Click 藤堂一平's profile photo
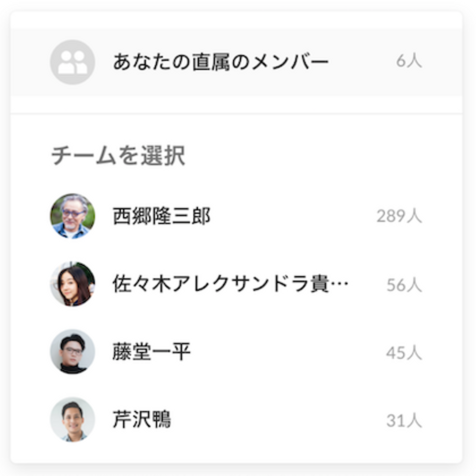Screen dimensions: 476x476 [x=72, y=352]
